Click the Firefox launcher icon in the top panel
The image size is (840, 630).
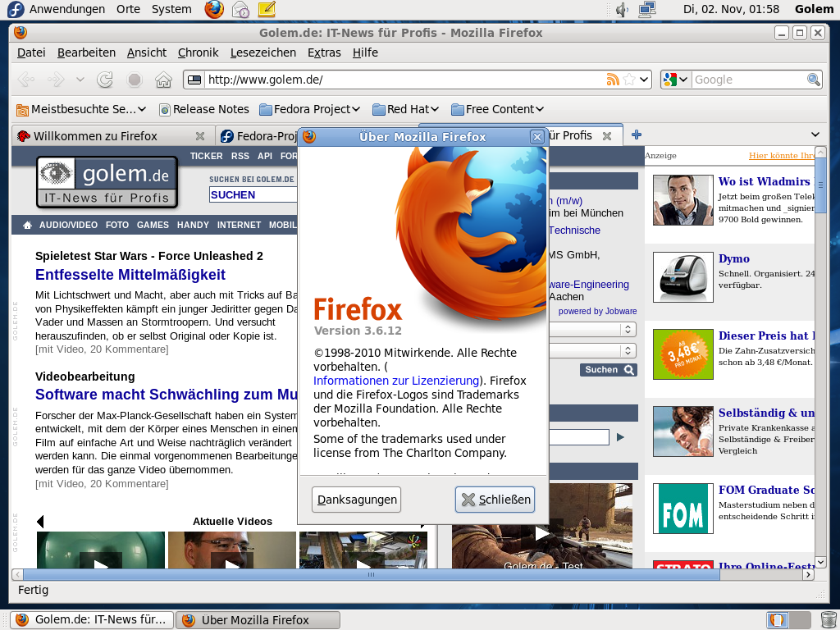coord(213,9)
